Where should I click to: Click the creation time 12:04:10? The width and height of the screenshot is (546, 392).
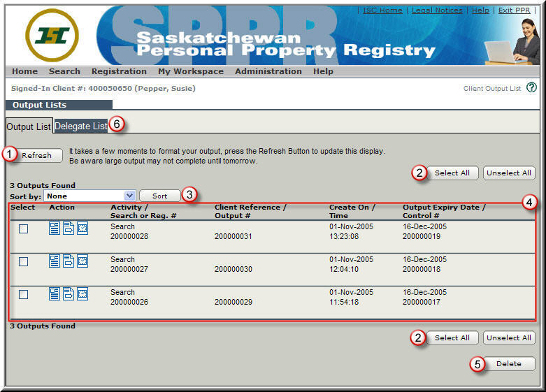[344, 269]
